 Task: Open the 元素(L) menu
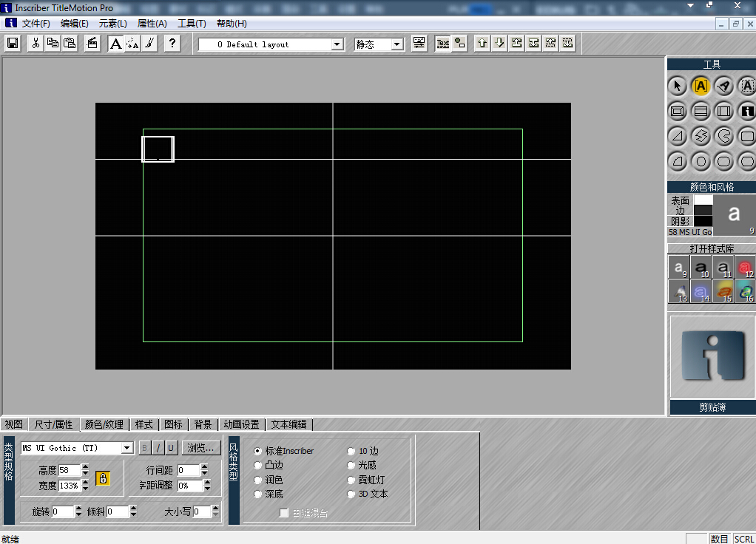112,24
